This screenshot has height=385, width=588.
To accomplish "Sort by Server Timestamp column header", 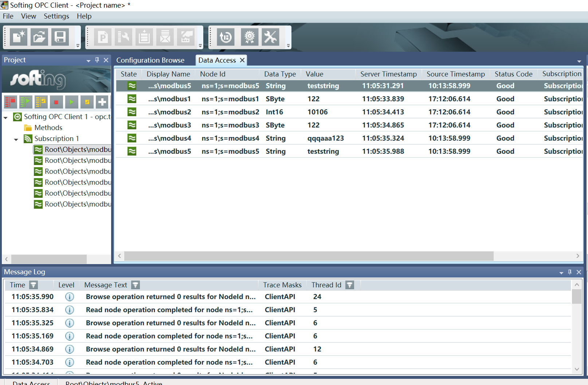I will coord(388,74).
